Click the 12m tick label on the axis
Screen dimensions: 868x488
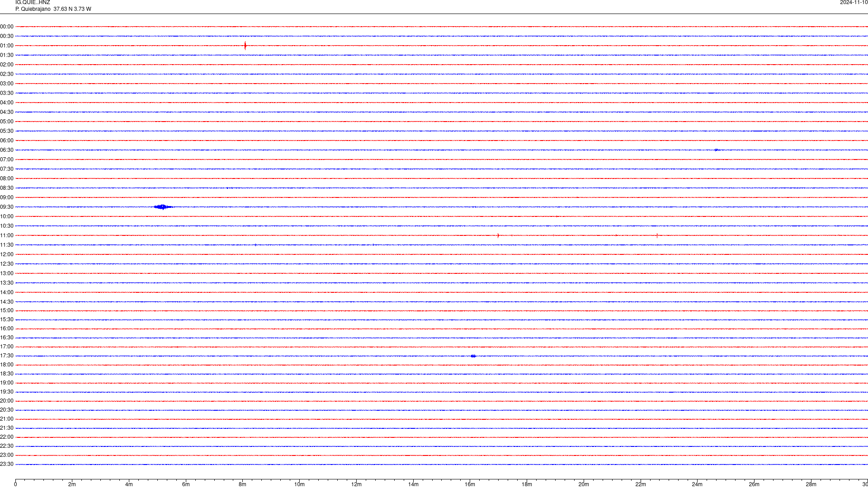[x=356, y=484]
